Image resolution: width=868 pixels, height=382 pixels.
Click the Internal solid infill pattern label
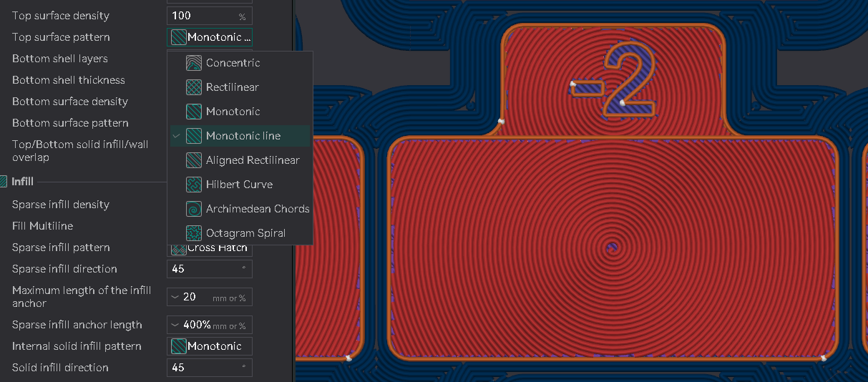pyautogui.click(x=77, y=346)
